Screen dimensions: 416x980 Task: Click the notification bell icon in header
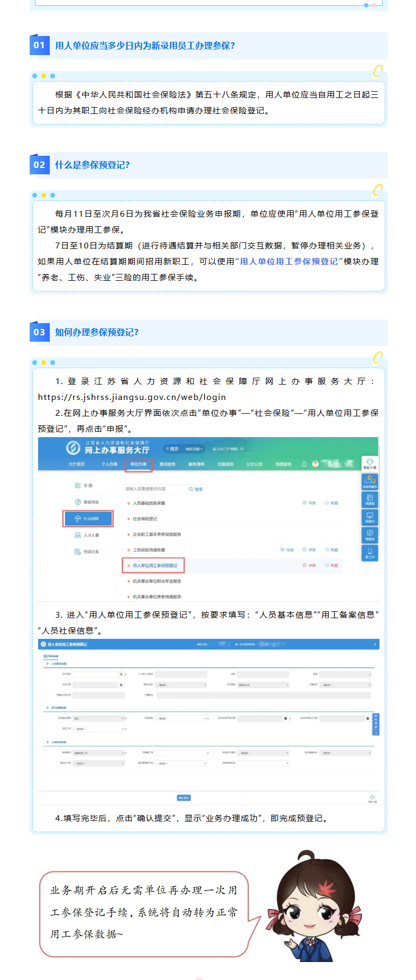(304, 464)
